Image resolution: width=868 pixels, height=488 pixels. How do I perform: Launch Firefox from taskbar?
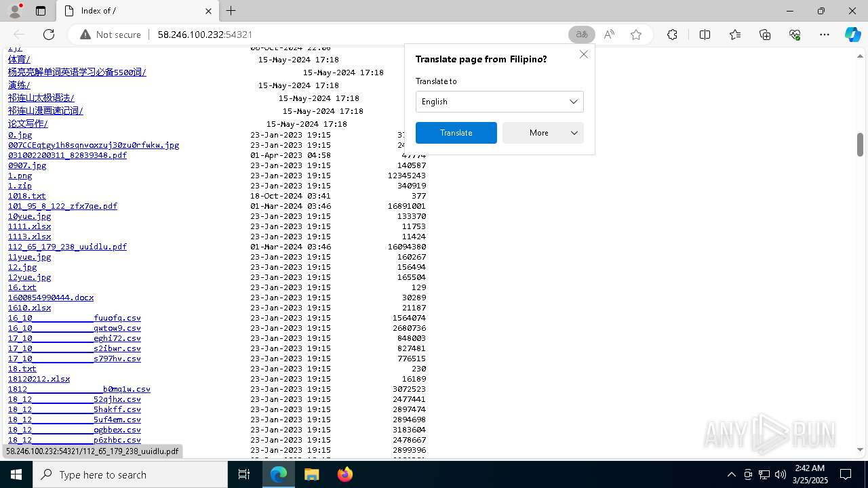point(344,474)
